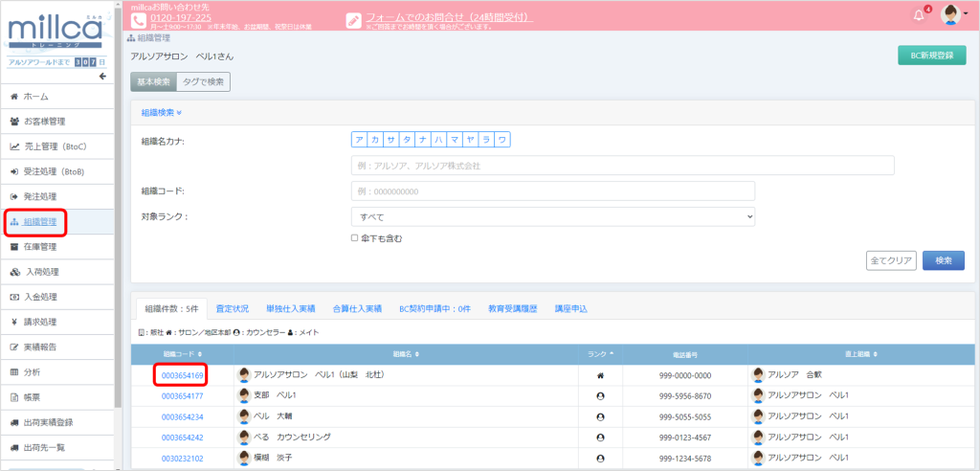Open ホーム in the sidebar
Image resolution: width=980 pixels, height=471 pixels.
click(x=35, y=97)
